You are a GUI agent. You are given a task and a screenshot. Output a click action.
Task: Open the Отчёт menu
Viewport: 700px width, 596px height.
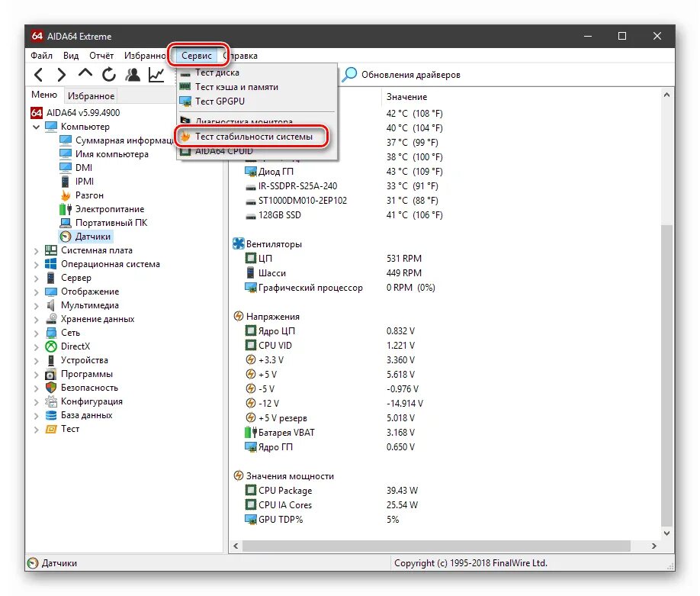(x=101, y=56)
